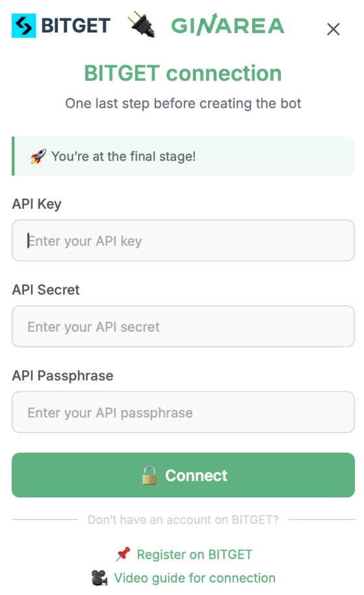The height and width of the screenshot is (595, 364).
Task: Open Video guide for connection link
Action: point(195,578)
